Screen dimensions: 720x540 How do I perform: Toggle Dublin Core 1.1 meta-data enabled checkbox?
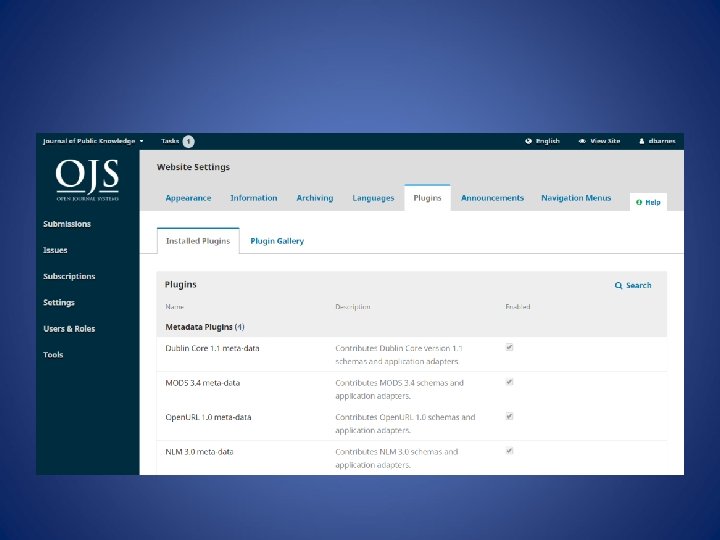click(x=509, y=348)
